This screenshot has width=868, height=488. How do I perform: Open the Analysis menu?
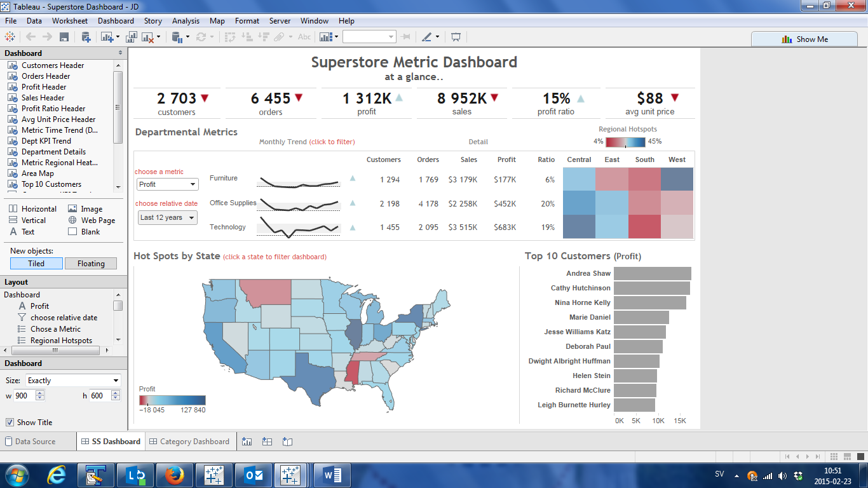[x=186, y=21]
